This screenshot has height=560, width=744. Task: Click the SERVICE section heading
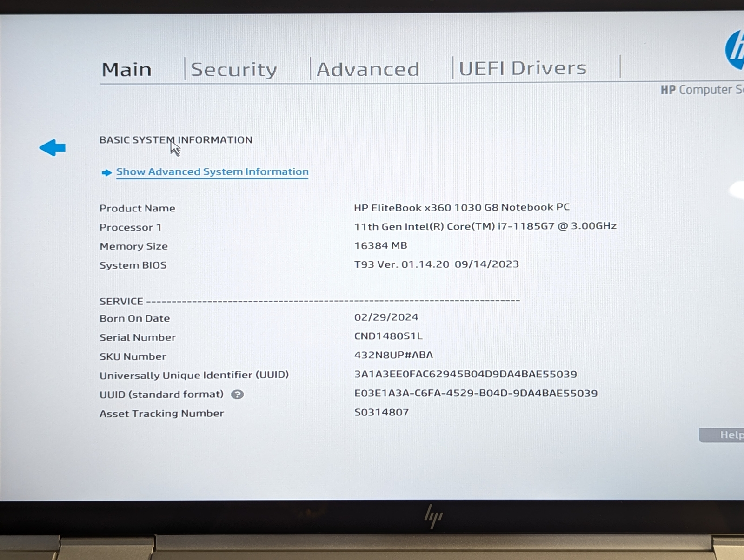coord(121,301)
